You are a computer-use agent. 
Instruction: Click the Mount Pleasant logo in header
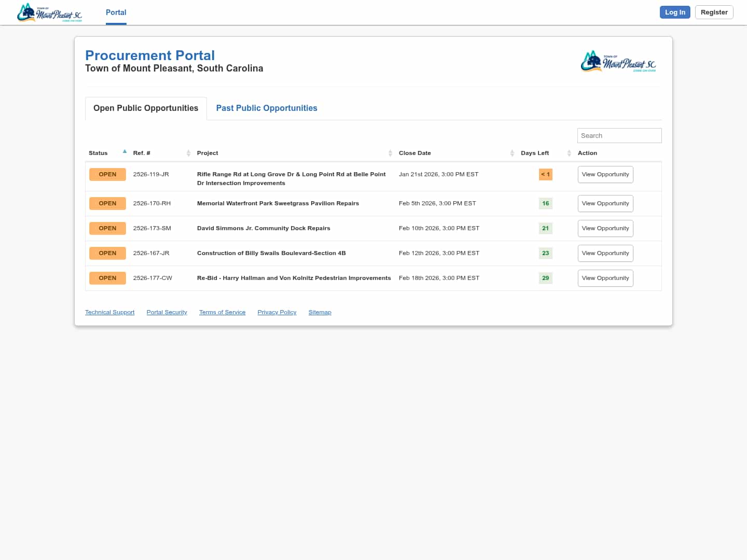pos(49,13)
